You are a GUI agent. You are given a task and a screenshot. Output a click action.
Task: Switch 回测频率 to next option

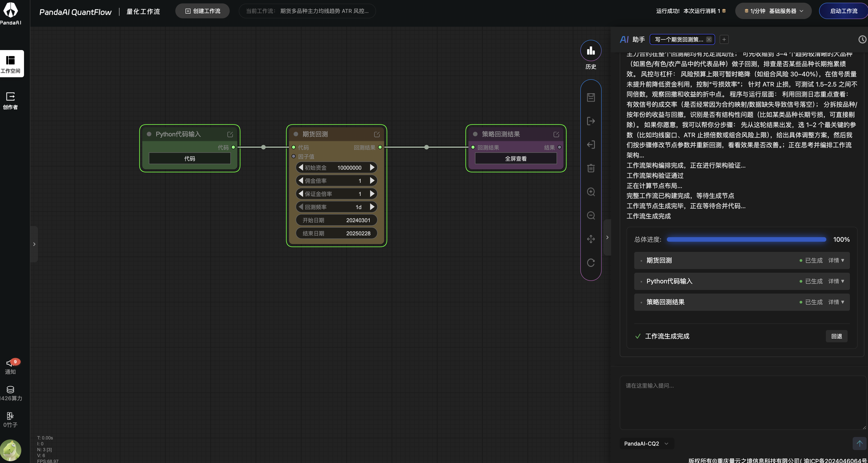click(x=372, y=207)
